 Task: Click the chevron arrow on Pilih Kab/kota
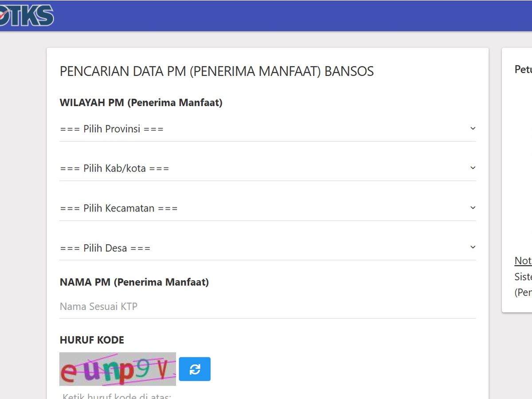(473, 168)
